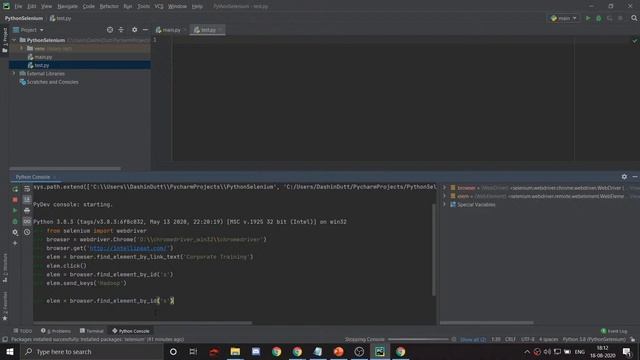This screenshot has height=360, width=640.
Task: Switch to main.py editor tab
Action: tap(171, 30)
